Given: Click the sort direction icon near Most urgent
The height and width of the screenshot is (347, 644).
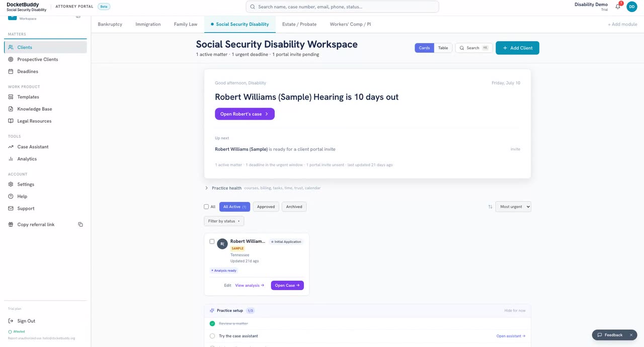Looking at the screenshot, I should 490,207.
